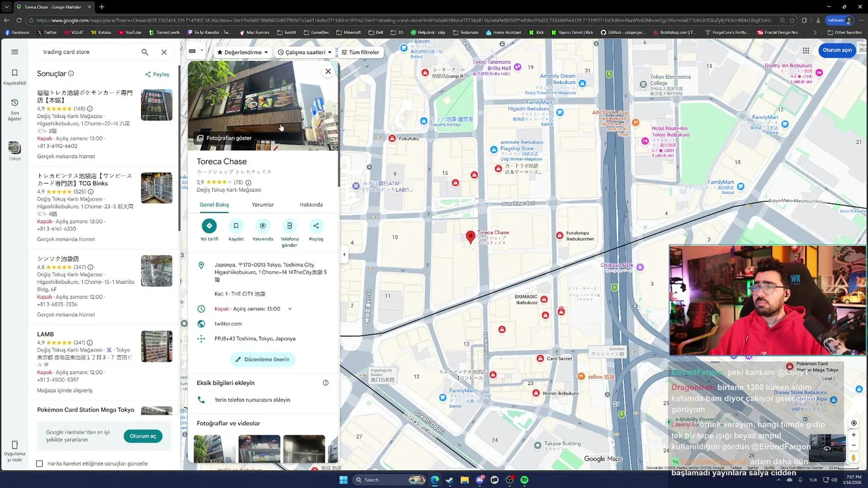Click the browser downloads icon
Viewport: 868px width, 488px height.
tap(818, 20)
